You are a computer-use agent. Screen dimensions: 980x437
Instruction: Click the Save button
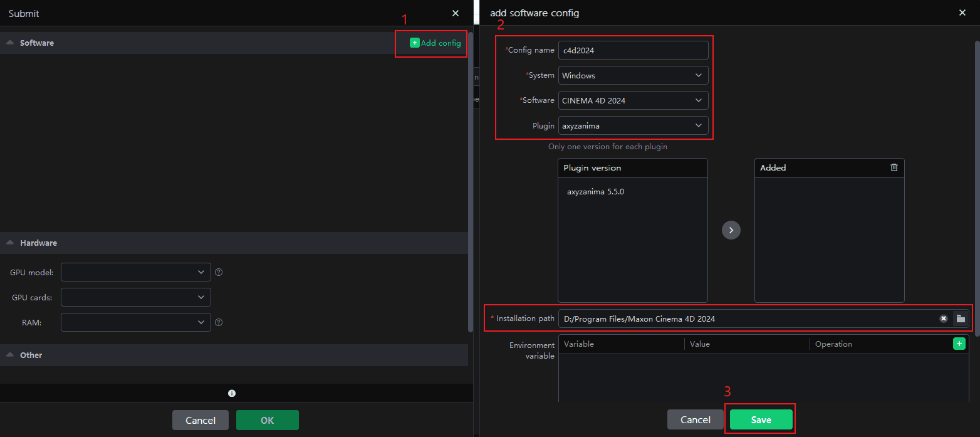click(x=761, y=419)
